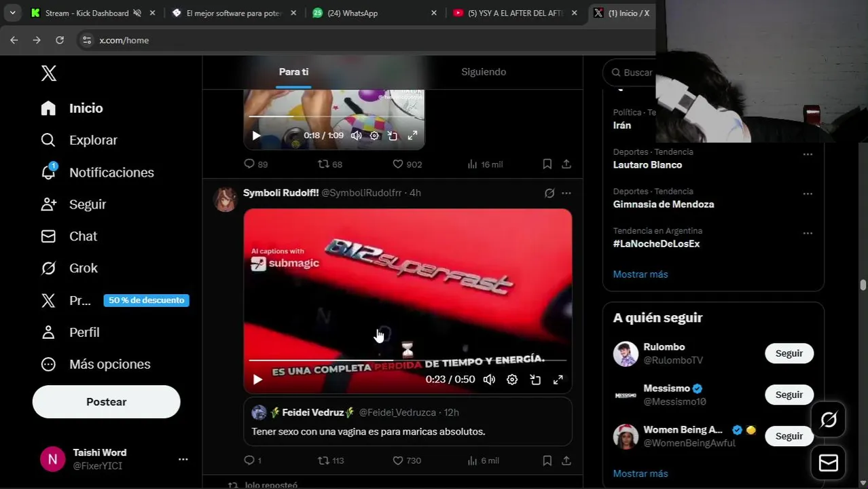This screenshot has width=868, height=489.
Task: Open more options for #LaNocheDeLosEx trend
Action: [808, 233]
